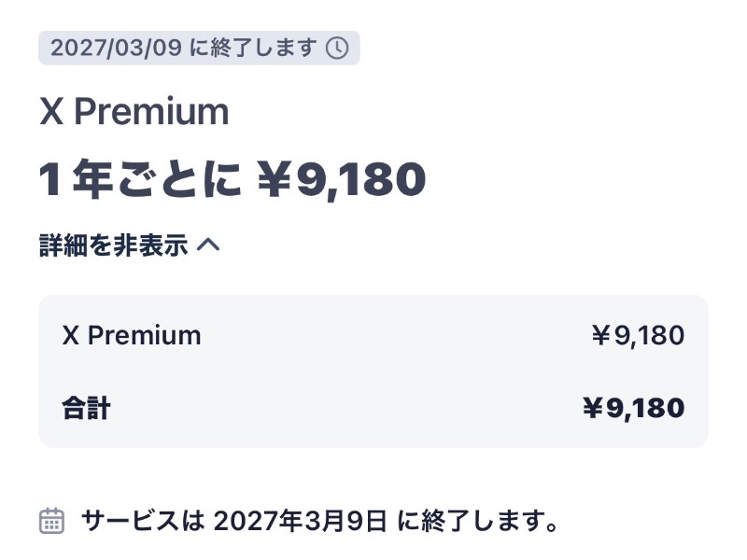The image size is (747, 560).
Task: Click the 1年ごとに billing interval text
Action: coord(141,179)
